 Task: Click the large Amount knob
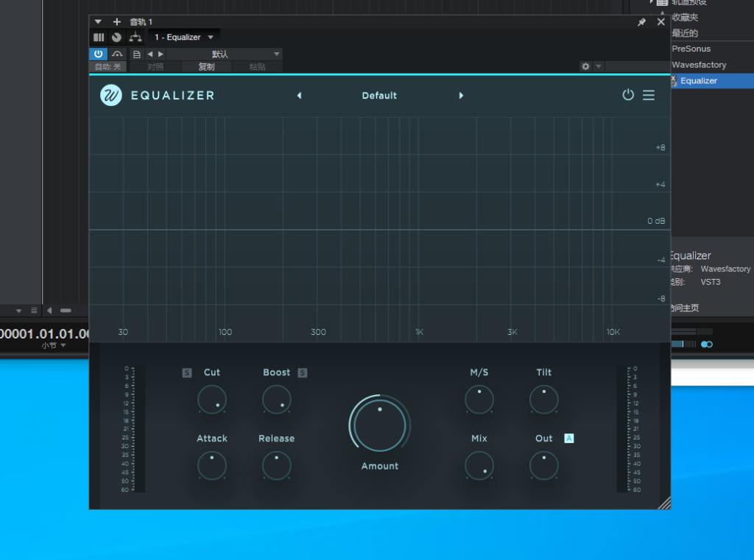tap(379, 425)
